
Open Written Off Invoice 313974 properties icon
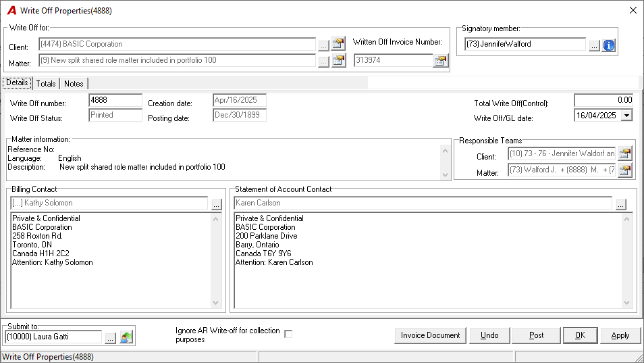point(440,61)
